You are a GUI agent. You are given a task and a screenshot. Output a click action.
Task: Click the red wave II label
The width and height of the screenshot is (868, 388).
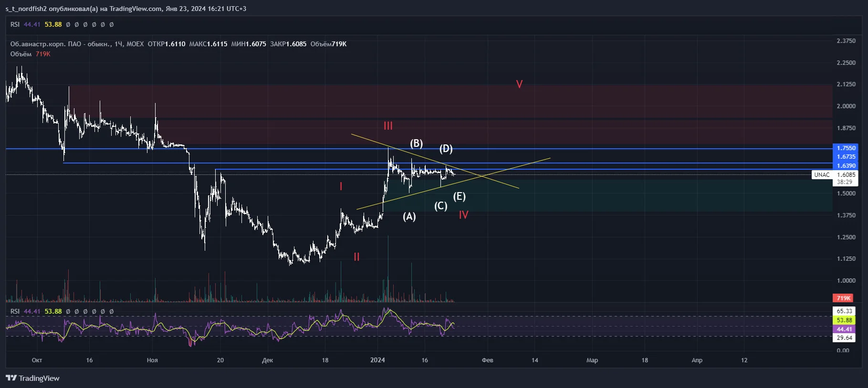[356, 257]
